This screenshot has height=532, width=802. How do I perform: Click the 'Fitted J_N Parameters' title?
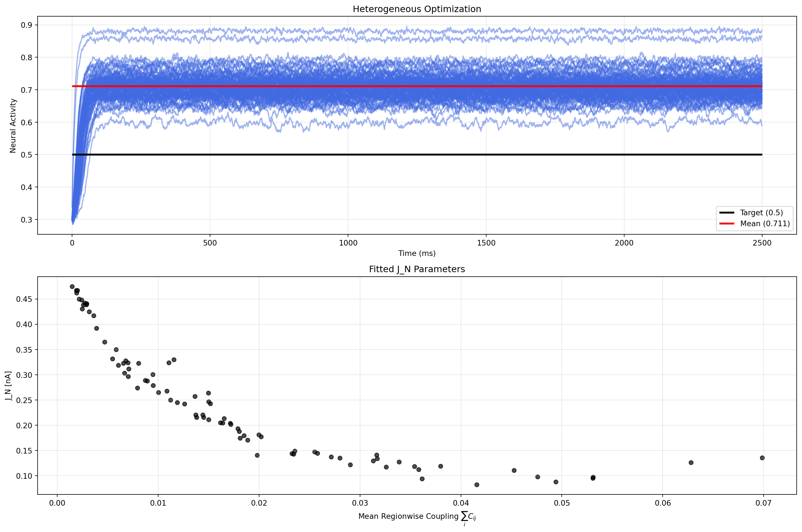(416, 269)
